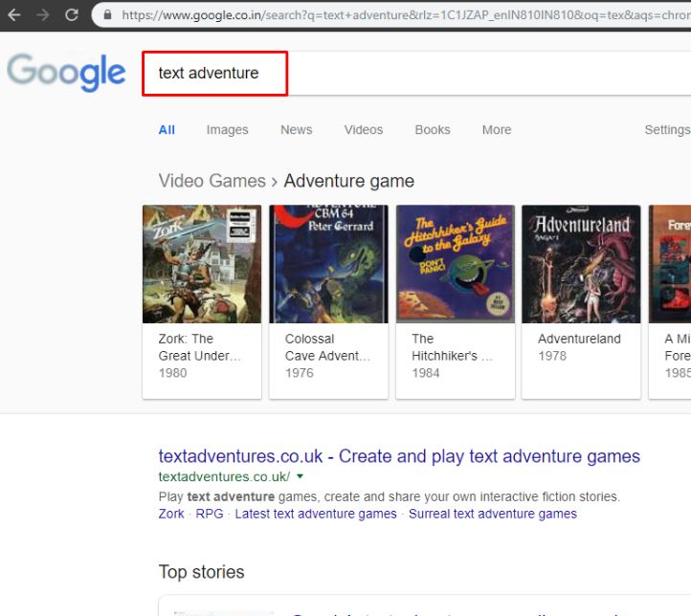Click the browser forward arrow
The width and height of the screenshot is (691, 616).
click(43, 15)
